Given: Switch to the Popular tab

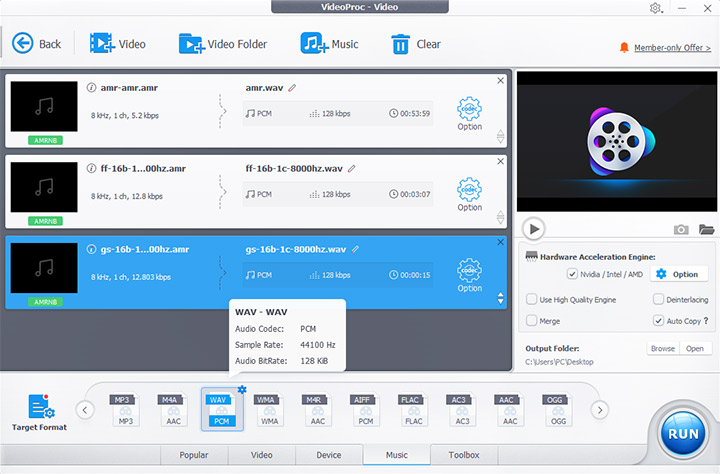Looking at the screenshot, I should [x=194, y=455].
